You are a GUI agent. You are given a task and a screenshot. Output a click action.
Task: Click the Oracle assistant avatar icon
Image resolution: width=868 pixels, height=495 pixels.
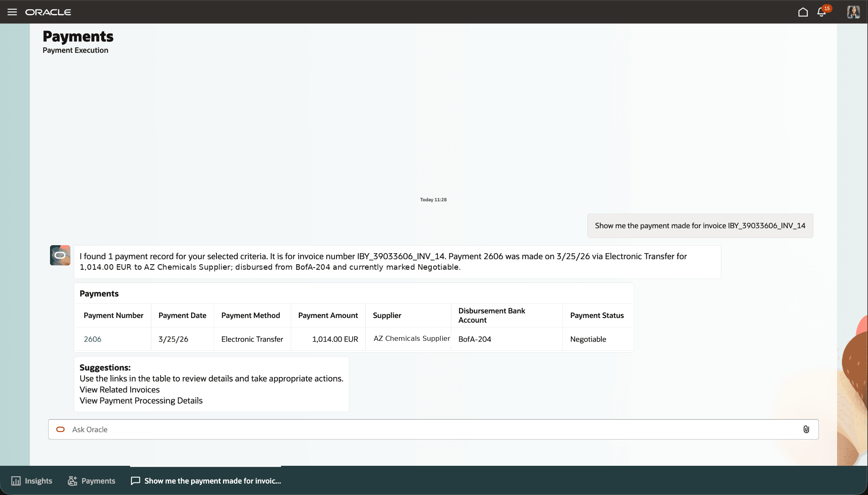pyautogui.click(x=60, y=255)
